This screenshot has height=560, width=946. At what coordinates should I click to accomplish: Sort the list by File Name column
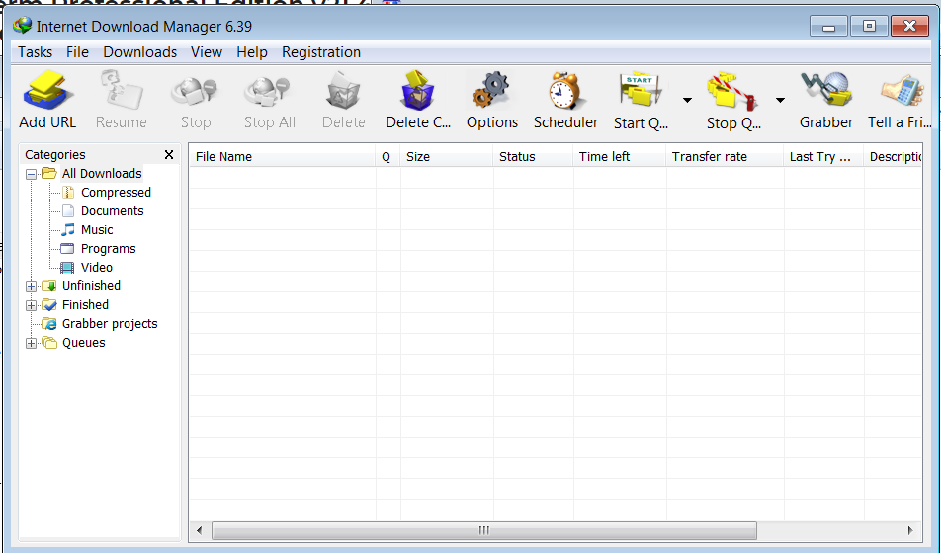(281, 156)
